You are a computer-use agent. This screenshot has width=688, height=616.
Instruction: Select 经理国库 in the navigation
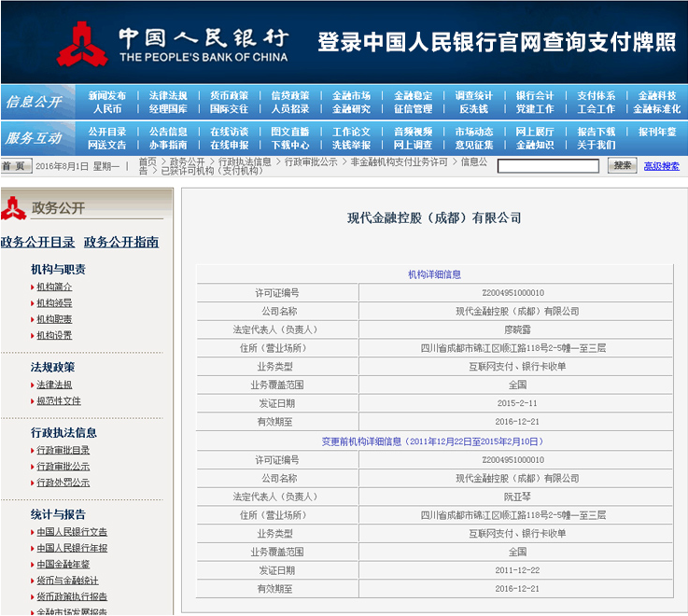168,109
